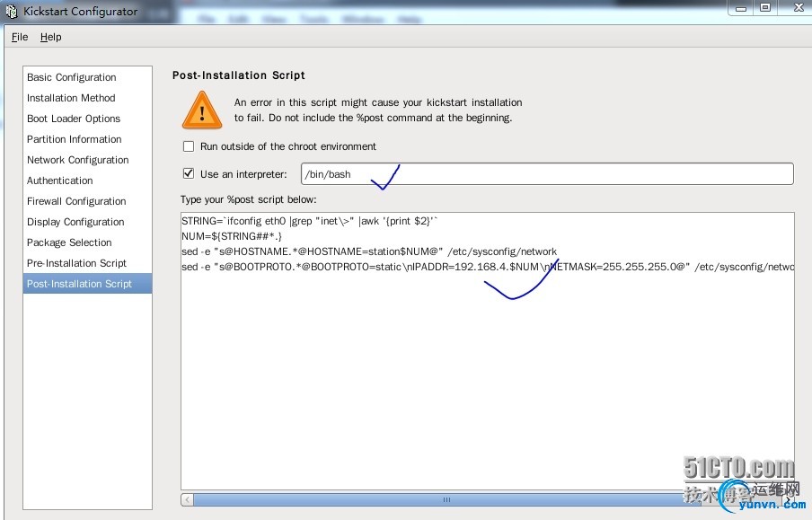The height and width of the screenshot is (520, 812).
Task: Click the NUM=${STRING##*.} script line
Action: [232, 236]
